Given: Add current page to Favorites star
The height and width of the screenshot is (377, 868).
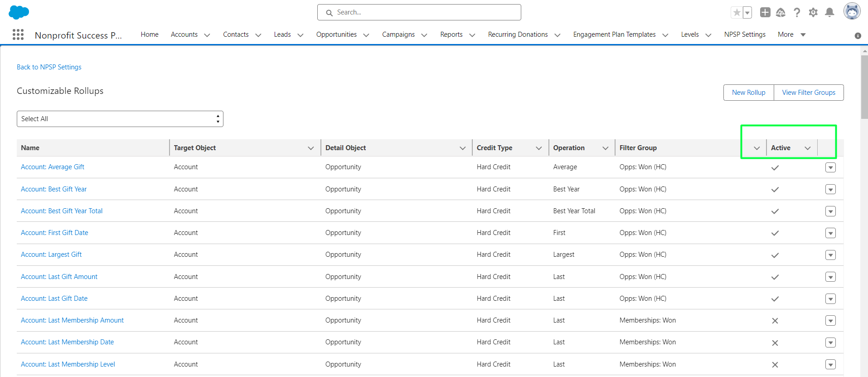Looking at the screenshot, I should point(737,13).
